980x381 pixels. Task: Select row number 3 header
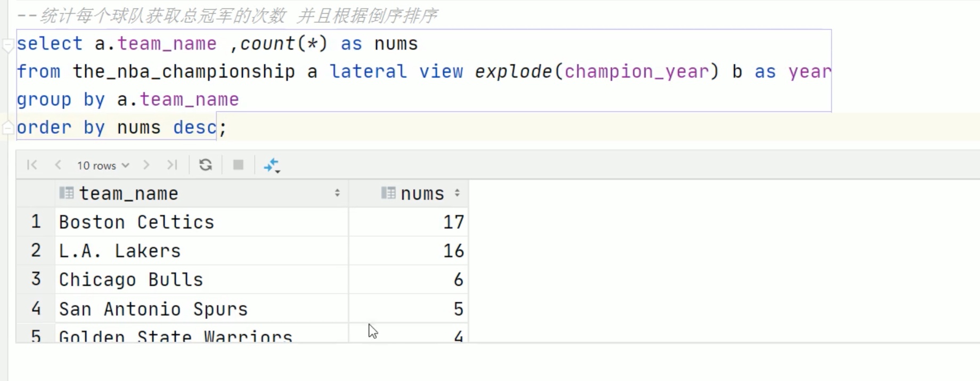tap(36, 279)
